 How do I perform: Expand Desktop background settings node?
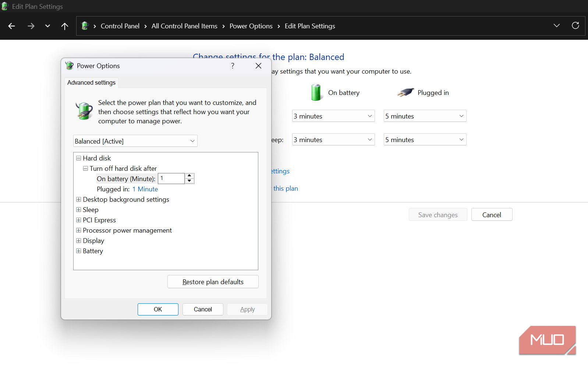pos(78,199)
